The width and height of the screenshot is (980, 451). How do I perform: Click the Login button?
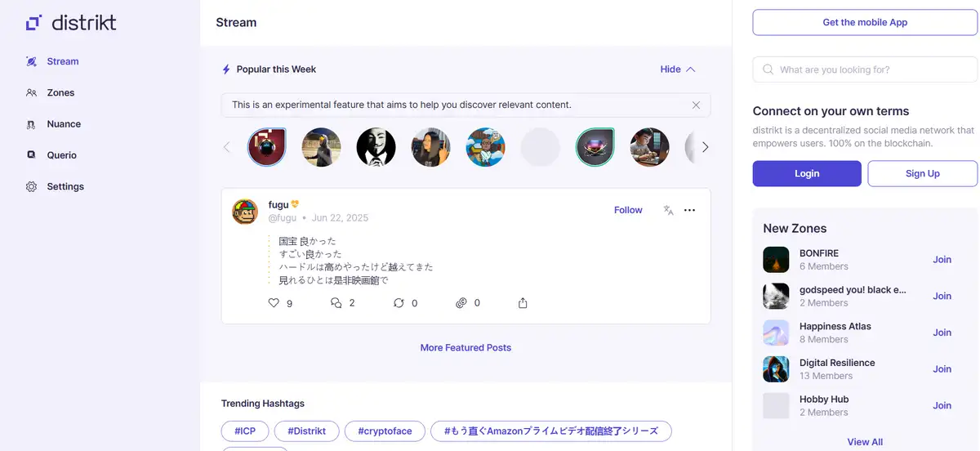[806, 173]
